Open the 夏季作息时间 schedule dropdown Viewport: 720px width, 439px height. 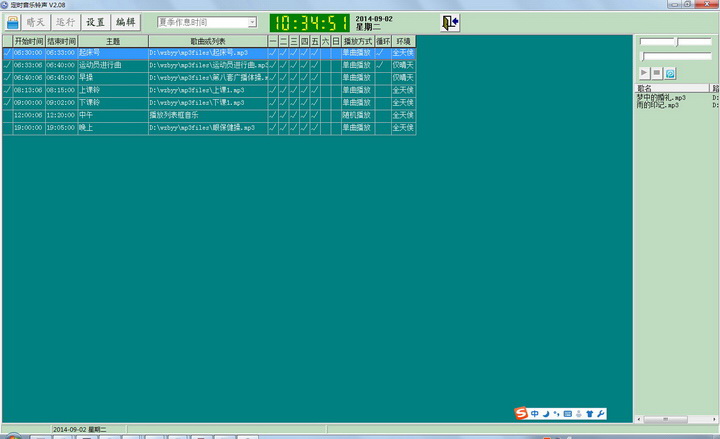[x=252, y=22]
